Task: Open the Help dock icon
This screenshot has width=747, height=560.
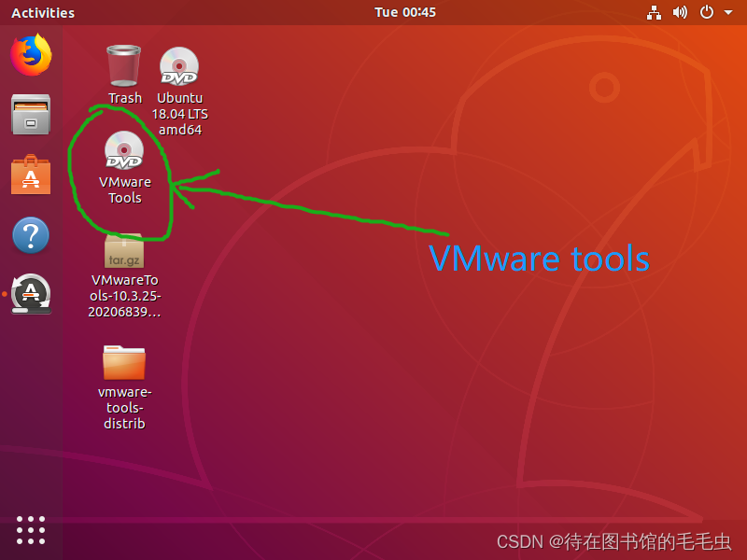Action: click(x=31, y=235)
